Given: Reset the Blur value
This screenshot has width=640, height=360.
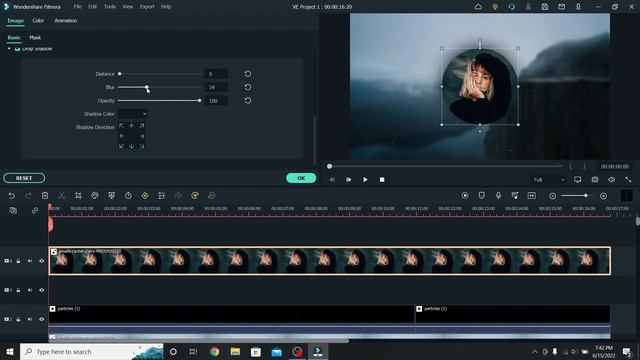Looking at the screenshot, I should click(x=248, y=87).
